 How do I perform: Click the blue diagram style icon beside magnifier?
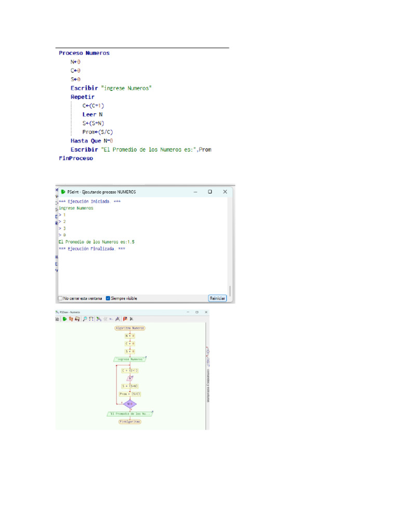tap(91, 319)
